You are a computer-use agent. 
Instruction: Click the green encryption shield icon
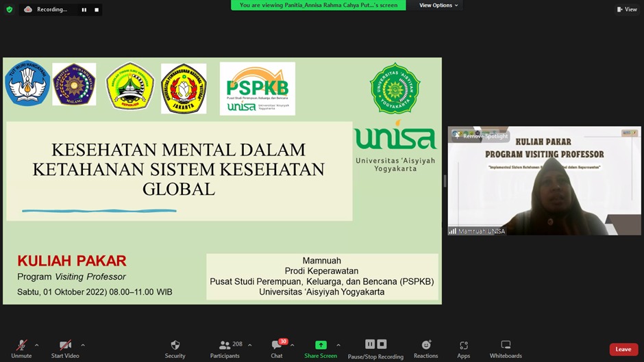(10, 10)
